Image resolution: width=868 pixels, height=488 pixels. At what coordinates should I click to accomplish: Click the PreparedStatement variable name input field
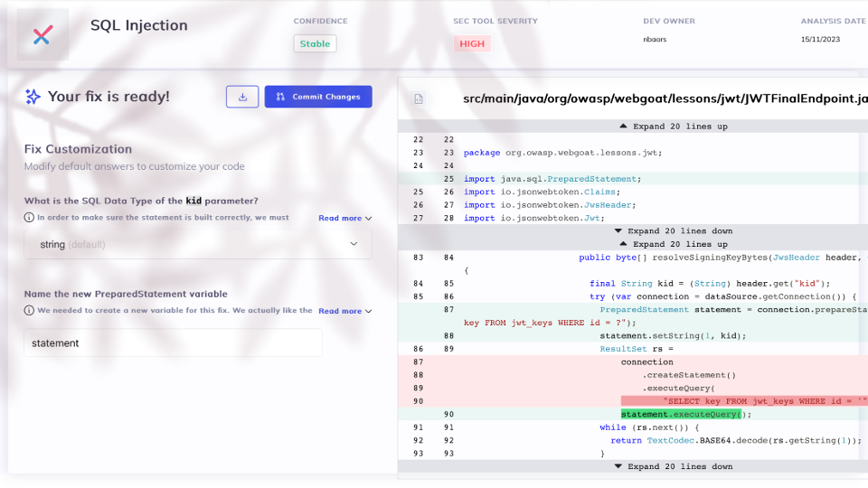click(173, 343)
